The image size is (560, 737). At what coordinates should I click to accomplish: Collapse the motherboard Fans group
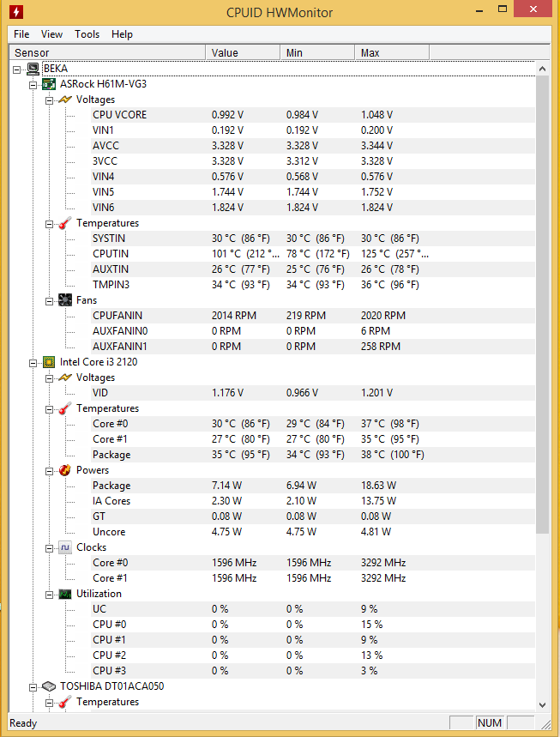coord(49,300)
